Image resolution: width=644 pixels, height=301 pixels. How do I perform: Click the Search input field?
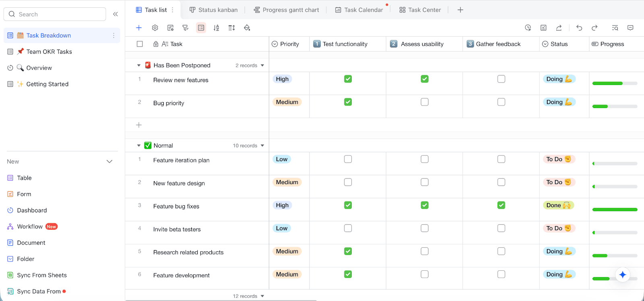[x=55, y=14]
